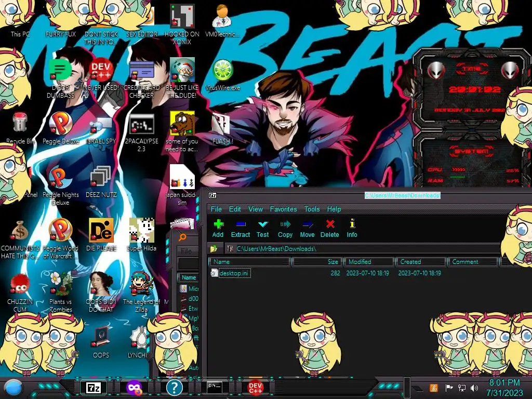Select Plants vs Zombies desktop icon
This screenshot has height=399, width=532.
click(60, 292)
